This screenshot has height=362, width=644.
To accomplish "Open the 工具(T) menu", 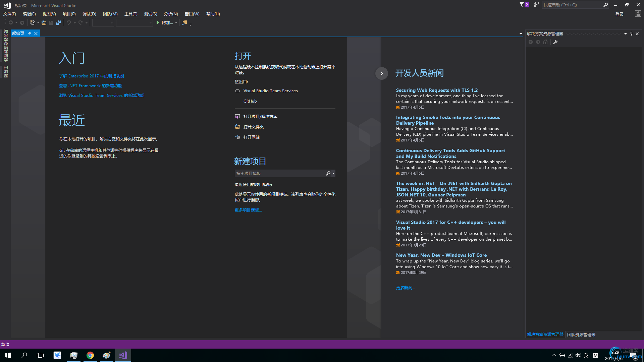I will (x=130, y=14).
